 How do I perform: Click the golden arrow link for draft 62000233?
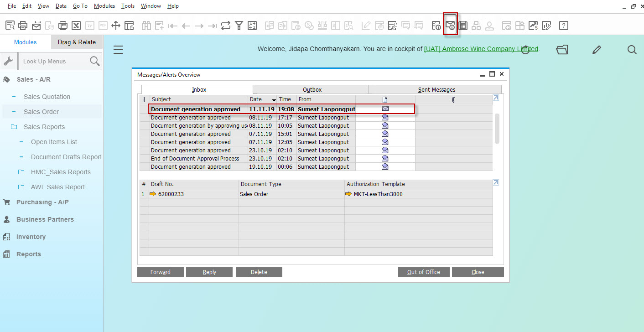153,194
